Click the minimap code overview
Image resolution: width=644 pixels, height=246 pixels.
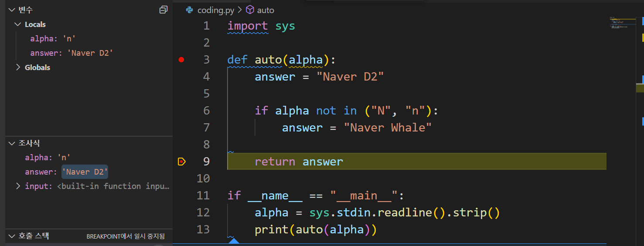[x=622, y=23]
